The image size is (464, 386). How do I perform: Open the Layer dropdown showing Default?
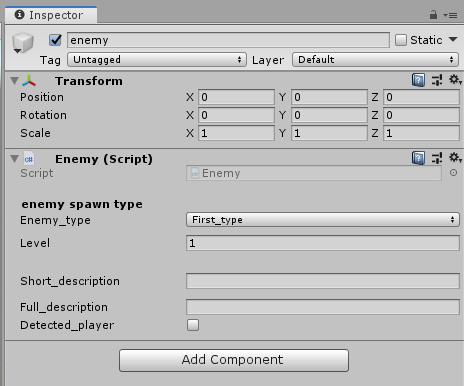pyautogui.click(x=375, y=60)
